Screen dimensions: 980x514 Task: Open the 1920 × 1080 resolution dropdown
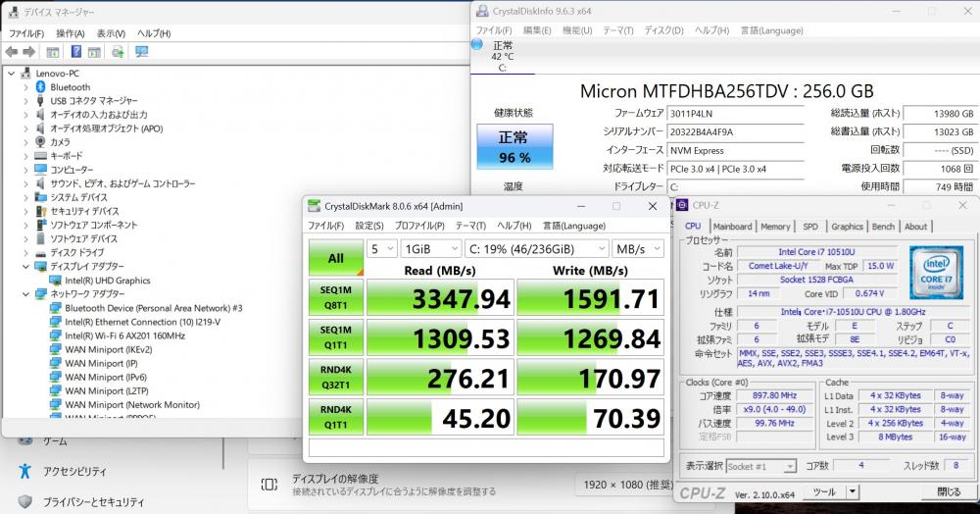pos(625,485)
